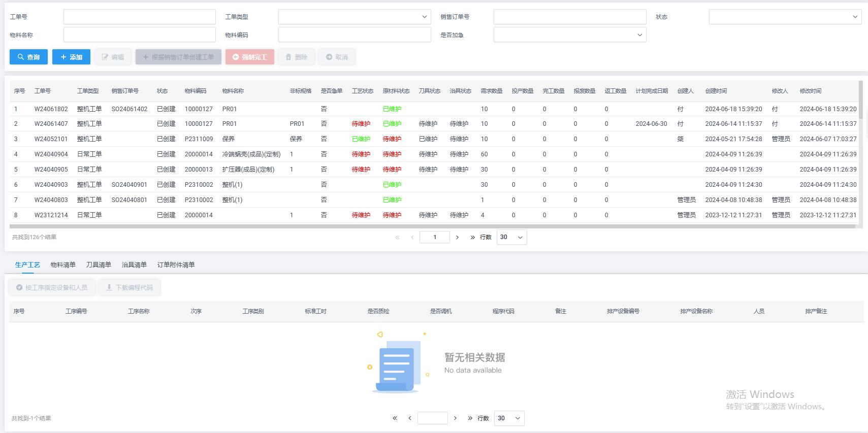868x433 pixels.
Task: Switch to the 物料清单 tab
Action: pyautogui.click(x=63, y=264)
